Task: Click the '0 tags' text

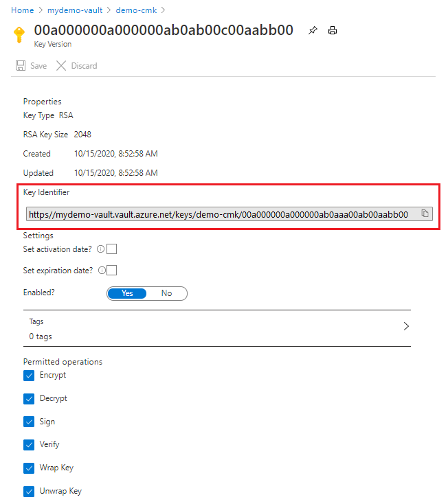Action: [41, 336]
